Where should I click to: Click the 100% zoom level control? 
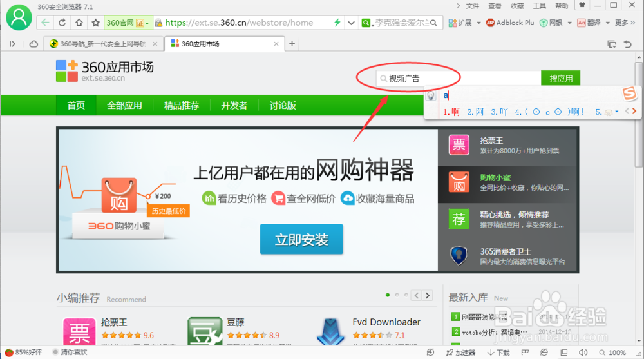click(612, 353)
